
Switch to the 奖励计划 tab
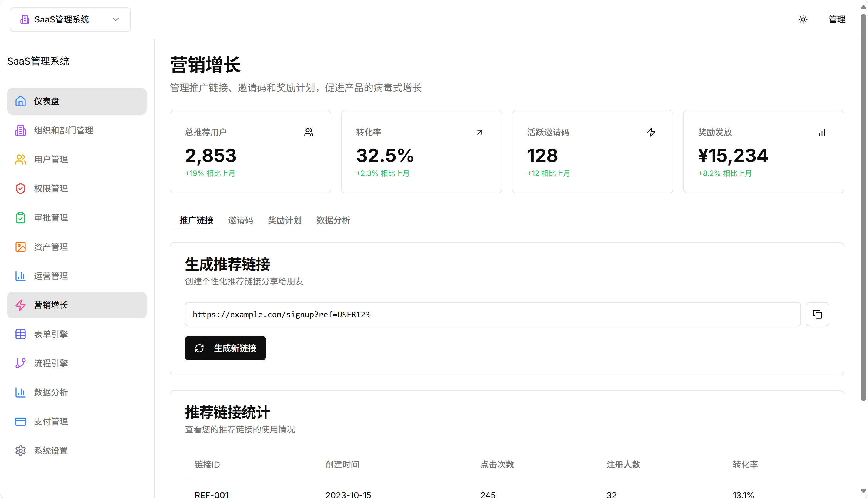click(x=284, y=220)
